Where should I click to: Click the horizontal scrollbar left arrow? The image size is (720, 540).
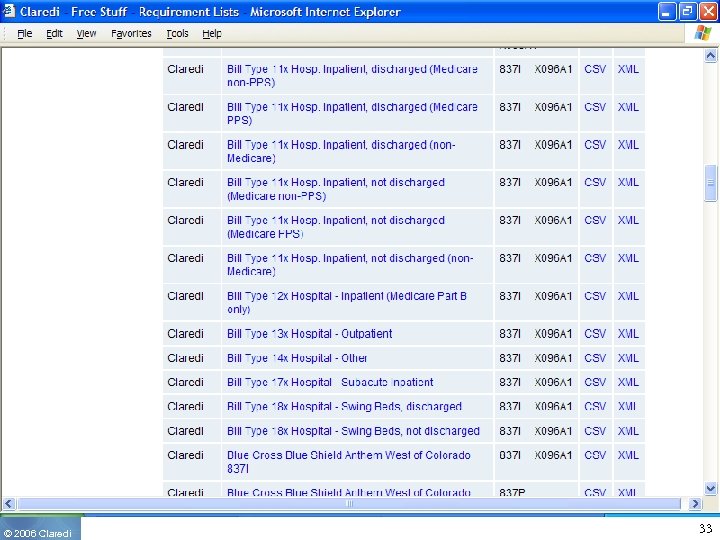point(9,504)
